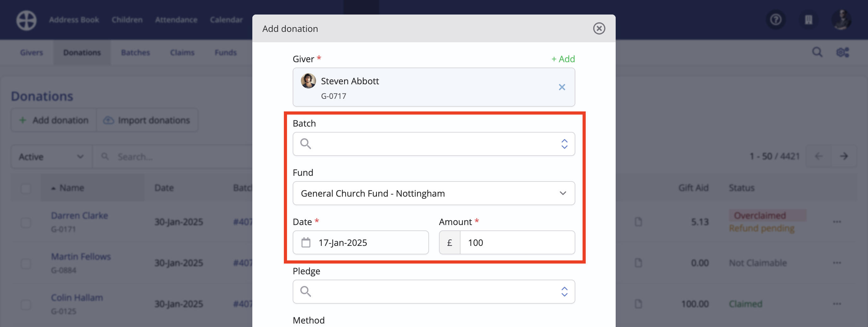Image resolution: width=868 pixels, height=327 pixels.
Task: Select the Donations tab
Action: pyautogui.click(x=82, y=53)
